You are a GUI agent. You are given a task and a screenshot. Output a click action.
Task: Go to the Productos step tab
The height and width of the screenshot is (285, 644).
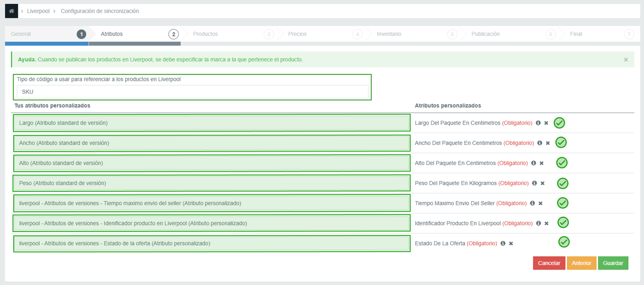pos(229,34)
